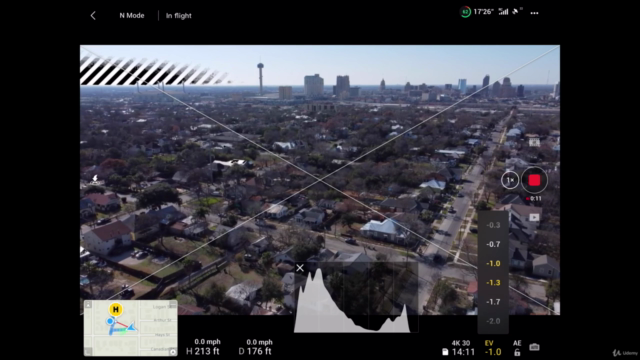Tap the SD card storage icon
Image resolution: width=640 pixels, height=360 pixels.
445,352
